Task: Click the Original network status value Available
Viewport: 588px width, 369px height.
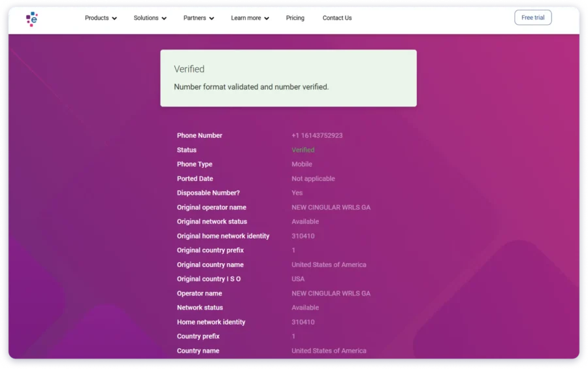Action: coord(305,221)
